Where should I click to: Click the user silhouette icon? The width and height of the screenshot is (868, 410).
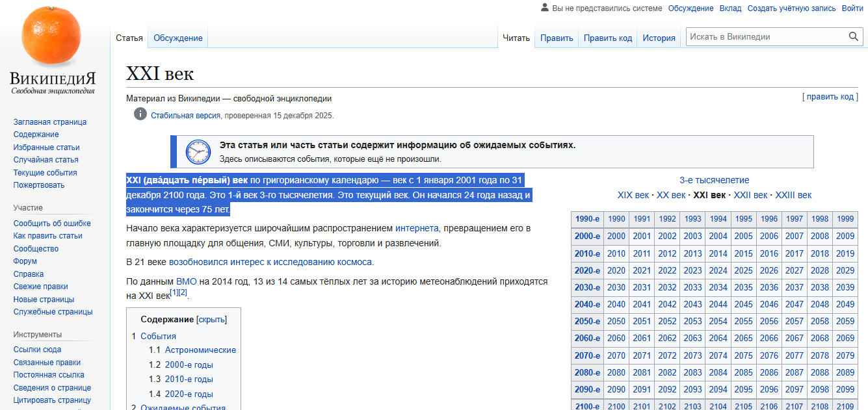544,8
